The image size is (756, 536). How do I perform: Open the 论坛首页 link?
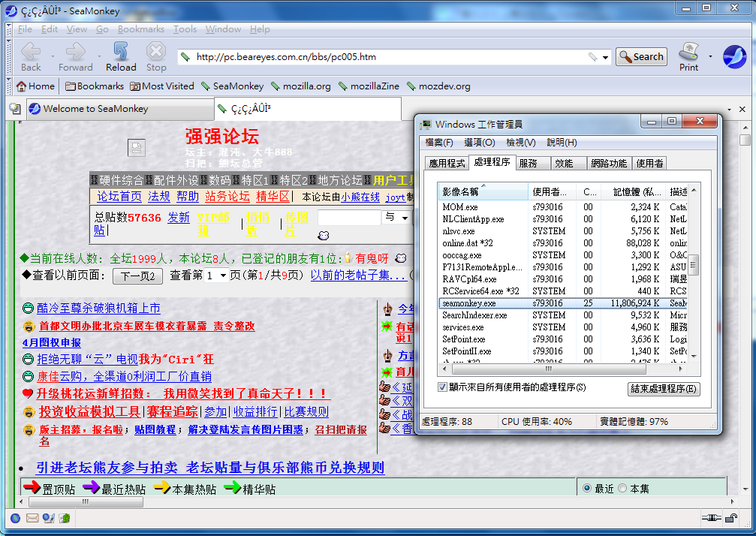119,197
